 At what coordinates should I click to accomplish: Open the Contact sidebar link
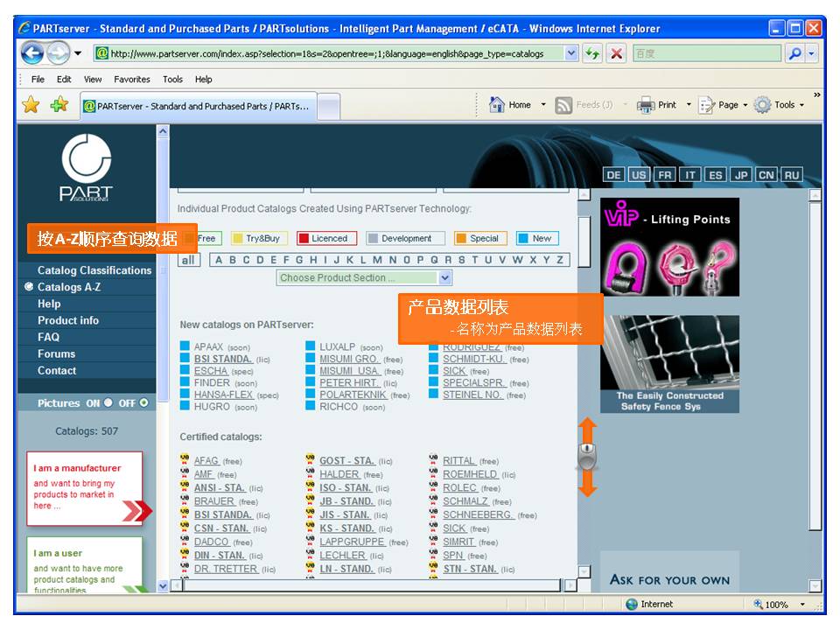(57, 370)
